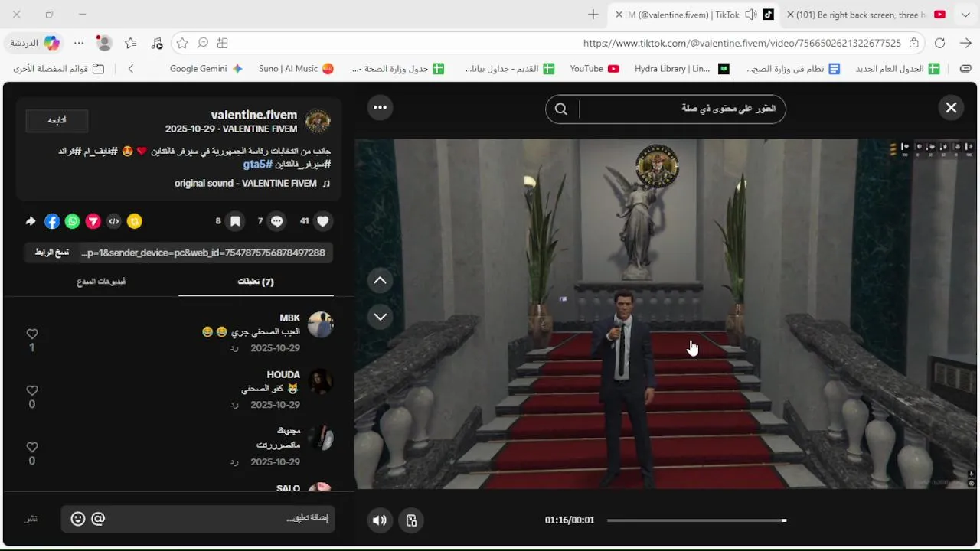Share the video to WhatsApp
This screenshot has width=980, height=551.
[72, 221]
